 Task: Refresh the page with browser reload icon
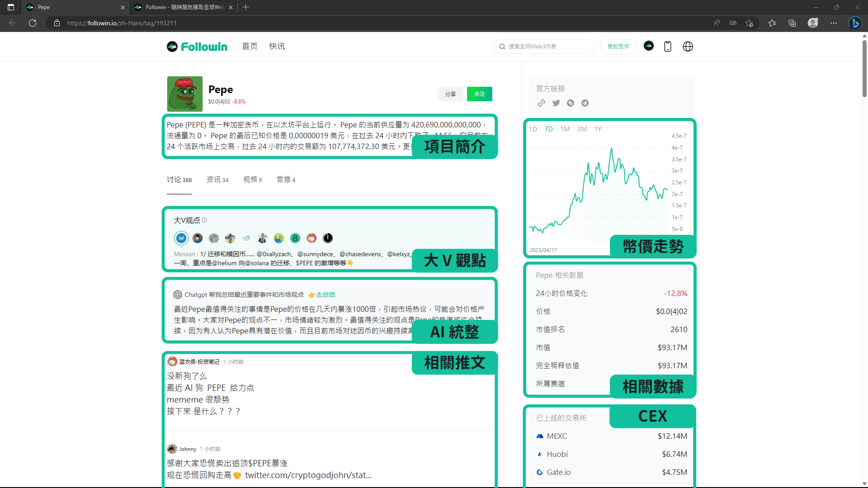click(x=33, y=23)
